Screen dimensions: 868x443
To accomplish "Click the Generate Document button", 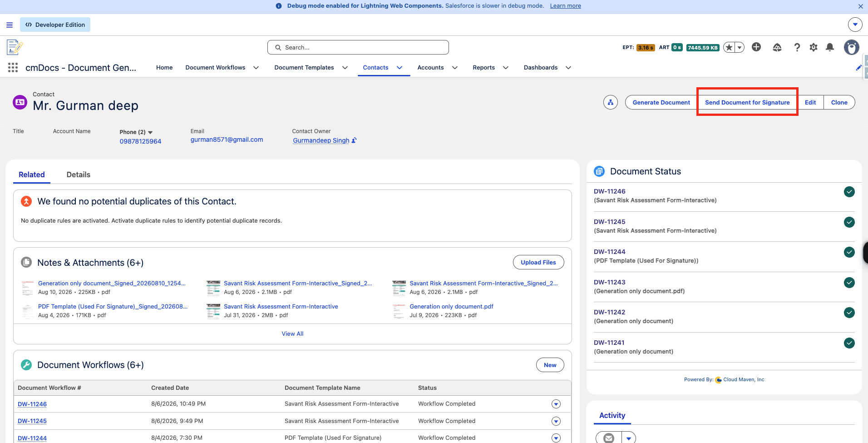I will click(661, 102).
